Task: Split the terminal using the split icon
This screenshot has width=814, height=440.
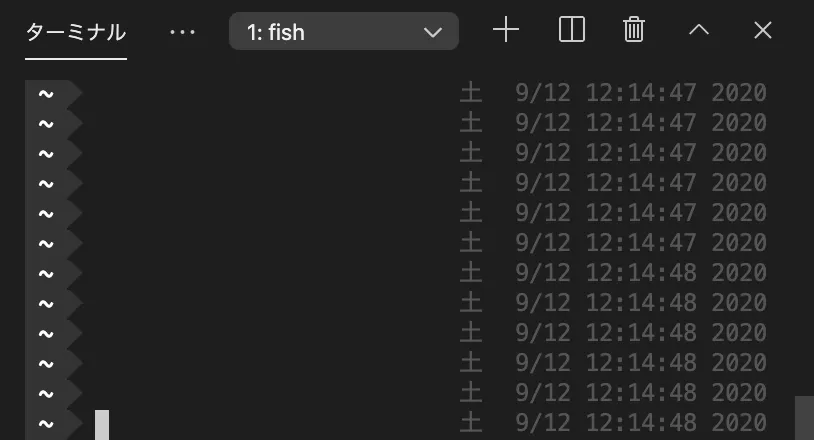Action: click(572, 30)
